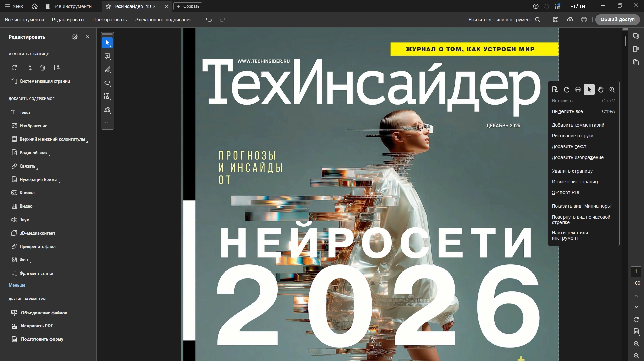
Task: Expand Верхний и нижний колонтитулы options
Action: (x=52, y=139)
